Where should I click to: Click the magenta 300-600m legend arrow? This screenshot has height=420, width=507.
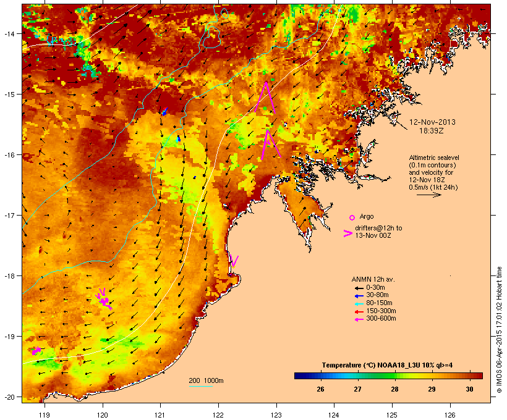[x=359, y=319]
